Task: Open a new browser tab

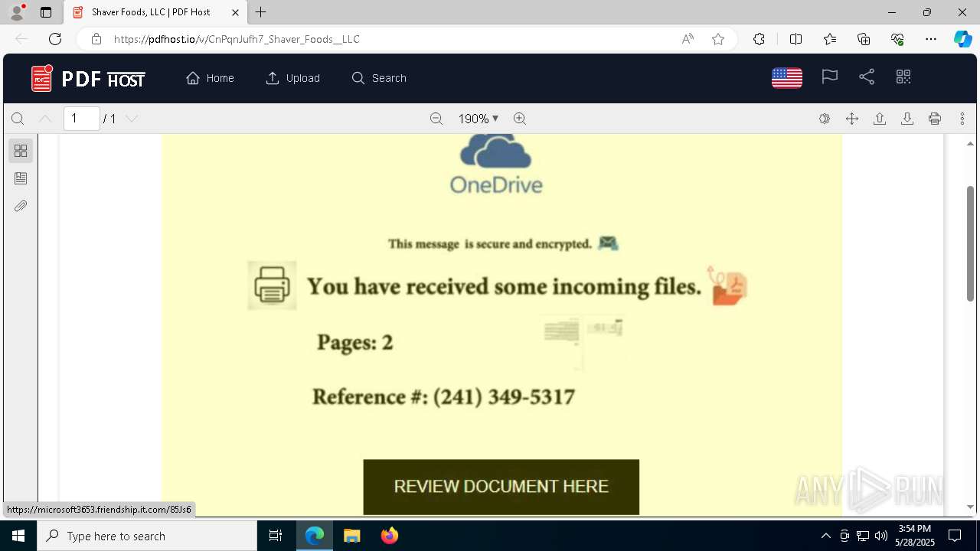Action: [261, 12]
